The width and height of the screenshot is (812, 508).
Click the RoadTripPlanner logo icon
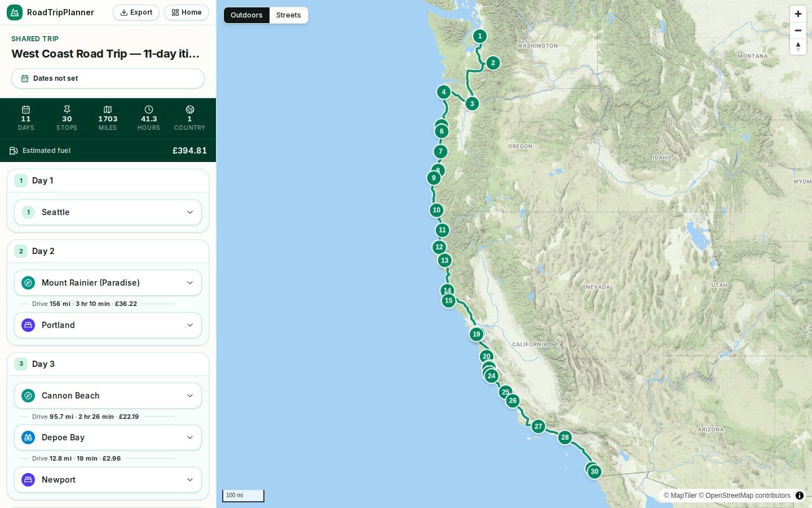pyautogui.click(x=15, y=12)
